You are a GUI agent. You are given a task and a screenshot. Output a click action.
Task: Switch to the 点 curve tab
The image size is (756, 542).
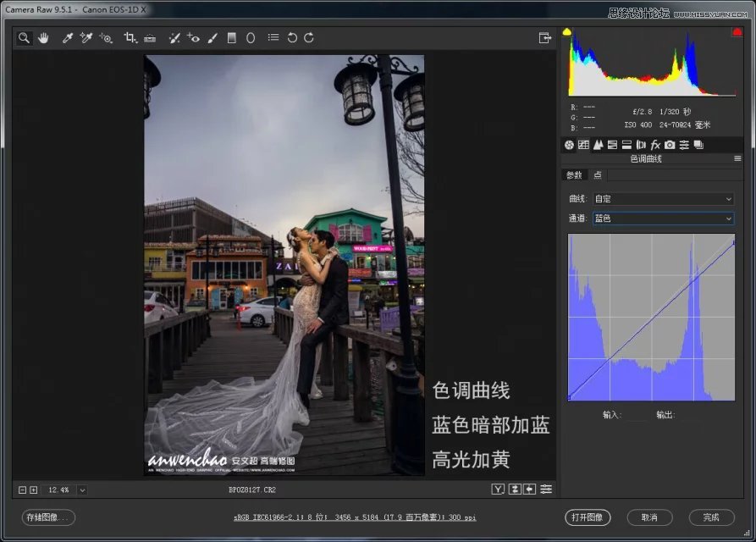pos(598,175)
